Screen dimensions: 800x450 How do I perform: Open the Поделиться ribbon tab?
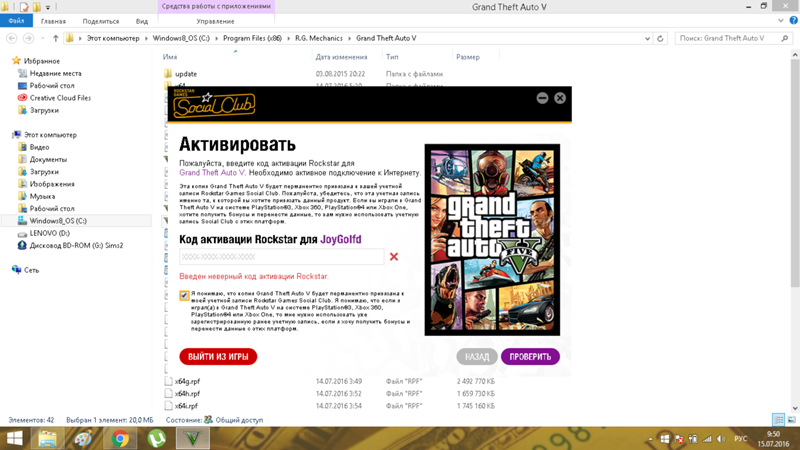[x=101, y=21]
